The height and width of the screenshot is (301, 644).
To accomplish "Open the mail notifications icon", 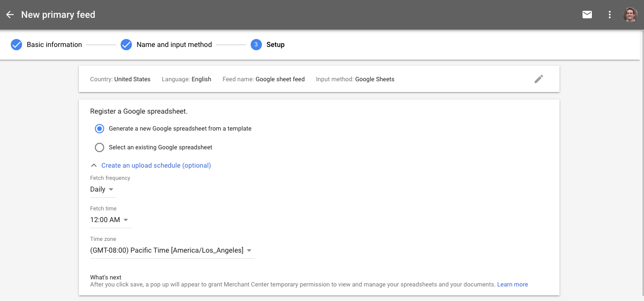I will pos(587,15).
